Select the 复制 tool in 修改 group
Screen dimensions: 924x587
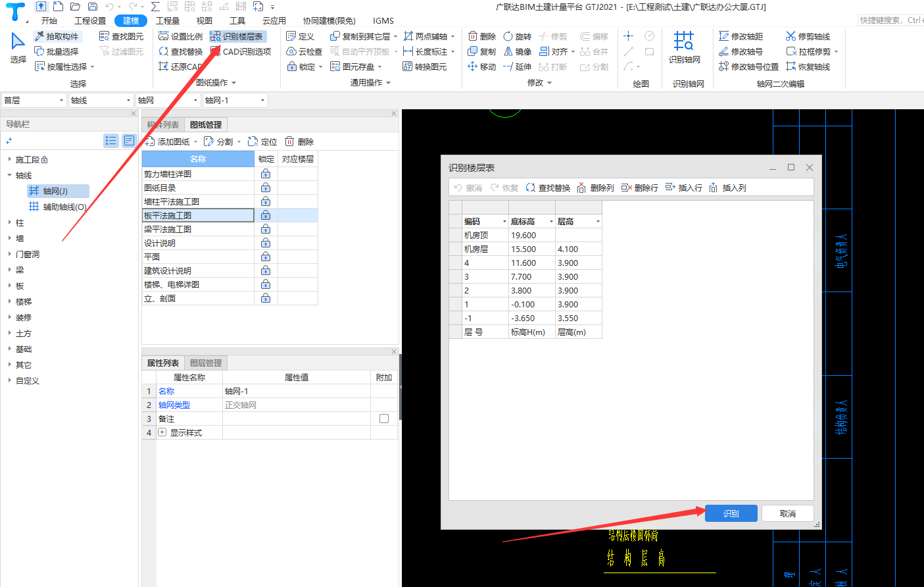(482, 51)
